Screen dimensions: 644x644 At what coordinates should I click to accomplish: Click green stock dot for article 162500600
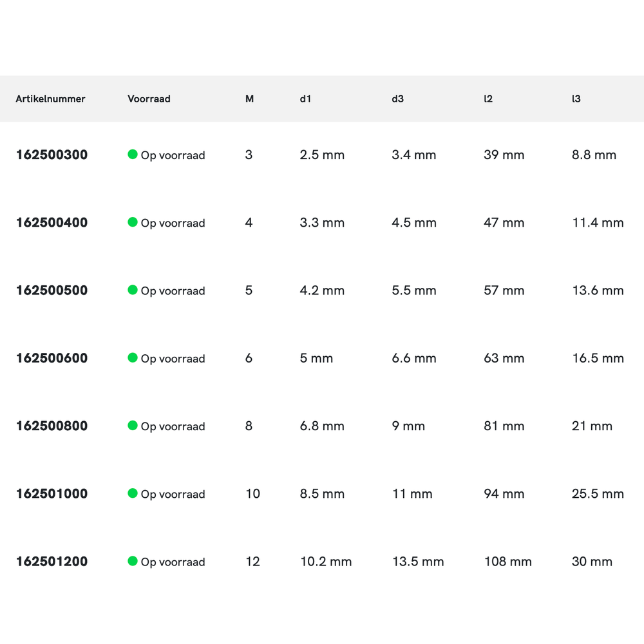(133, 358)
